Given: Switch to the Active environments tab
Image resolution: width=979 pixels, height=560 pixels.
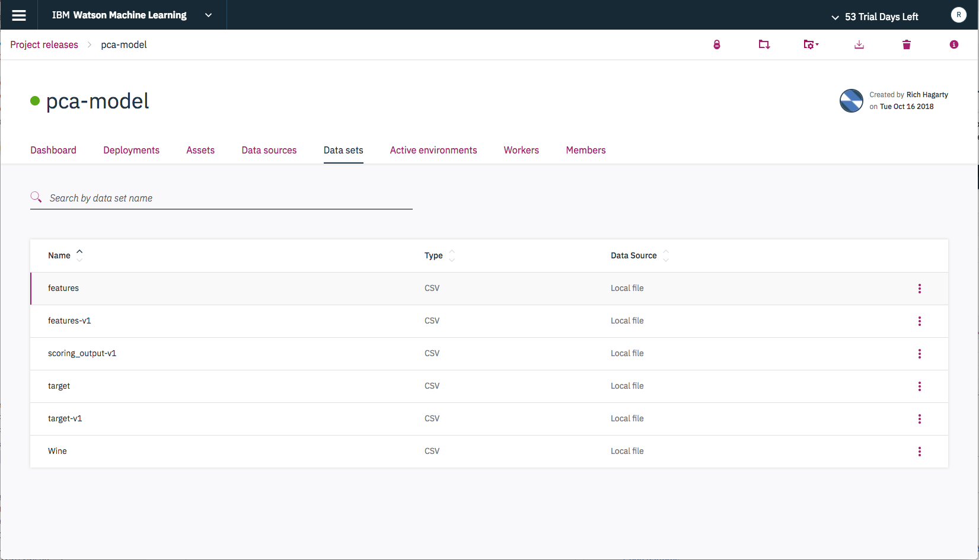Looking at the screenshot, I should [x=433, y=151].
